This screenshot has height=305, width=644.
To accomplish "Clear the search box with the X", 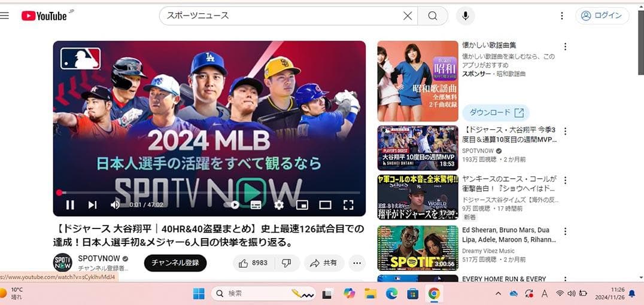I will click(x=408, y=16).
